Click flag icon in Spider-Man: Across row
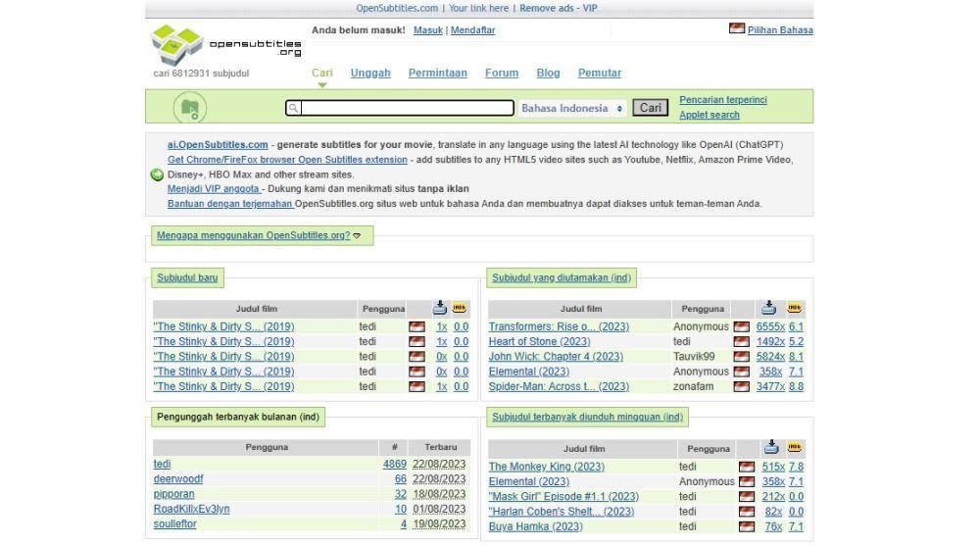980x546 pixels. click(741, 386)
